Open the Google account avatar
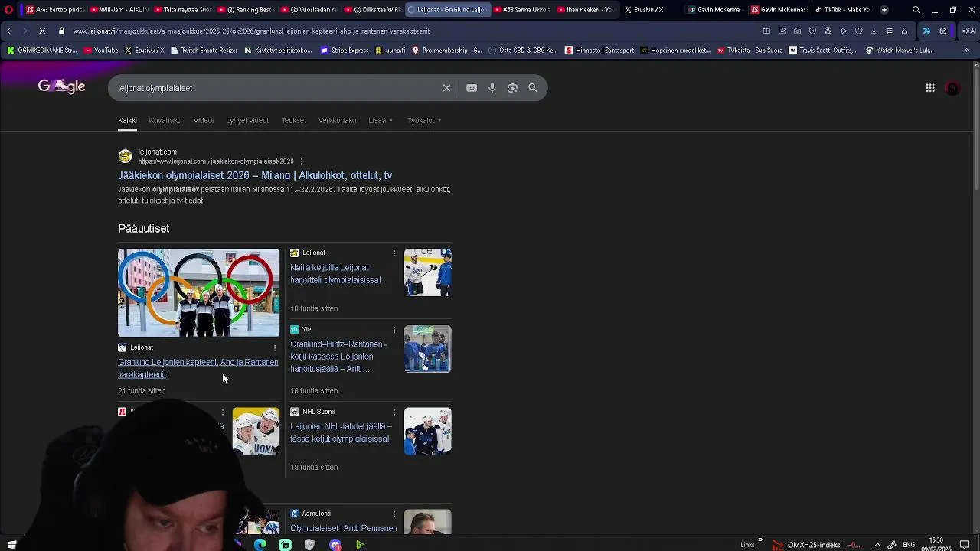The image size is (980, 551). pos(952,88)
